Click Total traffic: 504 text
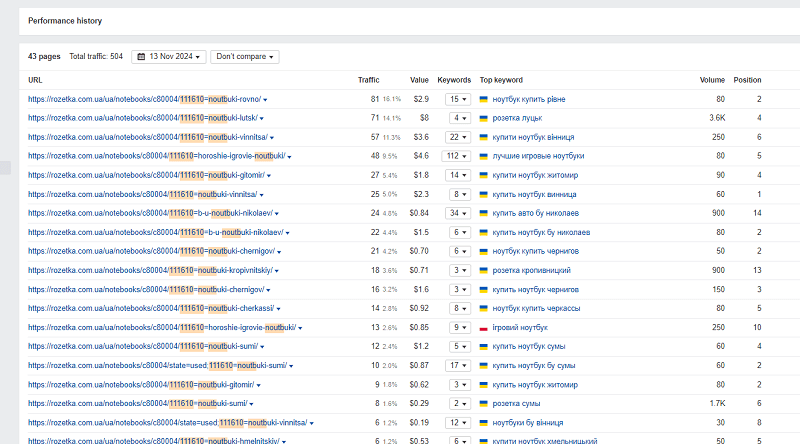The image size is (800, 444). click(96, 57)
